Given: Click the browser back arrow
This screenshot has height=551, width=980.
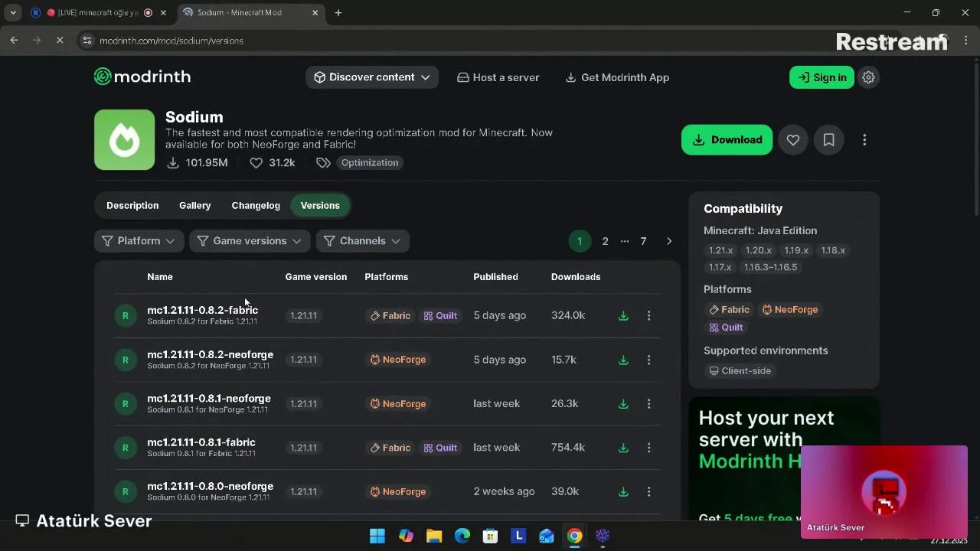Looking at the screenshot, I should pos(14,40).
